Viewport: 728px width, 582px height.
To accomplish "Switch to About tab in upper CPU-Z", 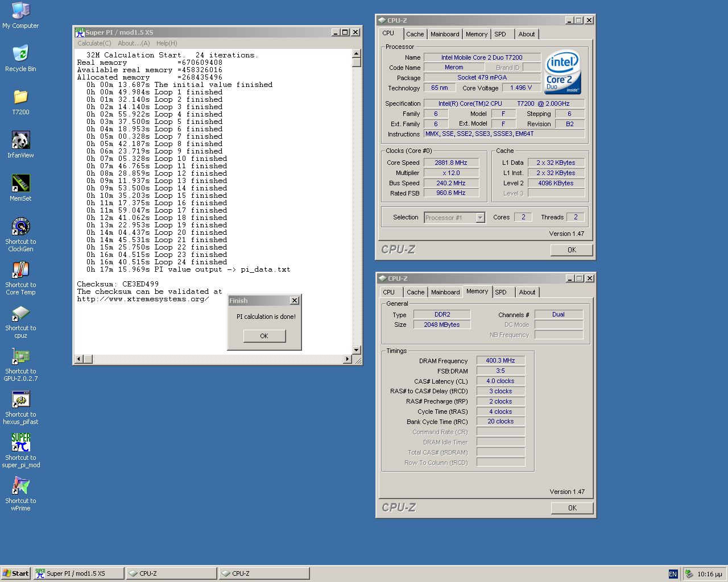I will click(527, 34).
